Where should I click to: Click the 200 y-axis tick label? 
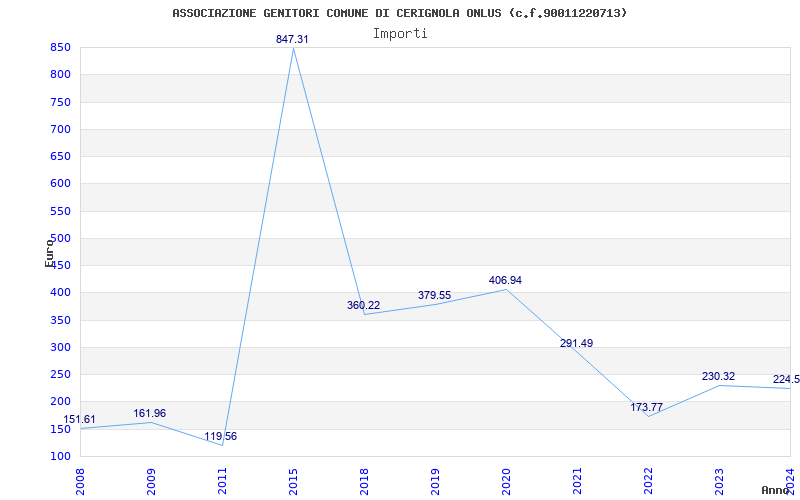click(60, 402)
